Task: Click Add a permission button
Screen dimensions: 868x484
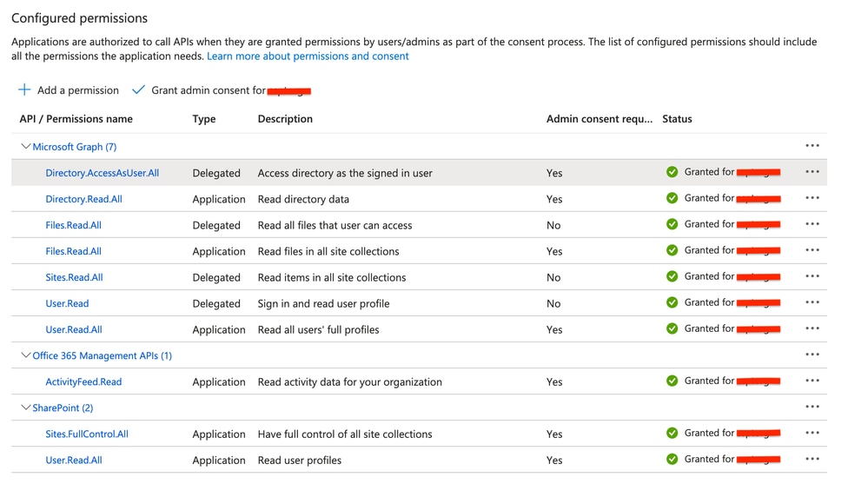Action: (x=69, y=90)
